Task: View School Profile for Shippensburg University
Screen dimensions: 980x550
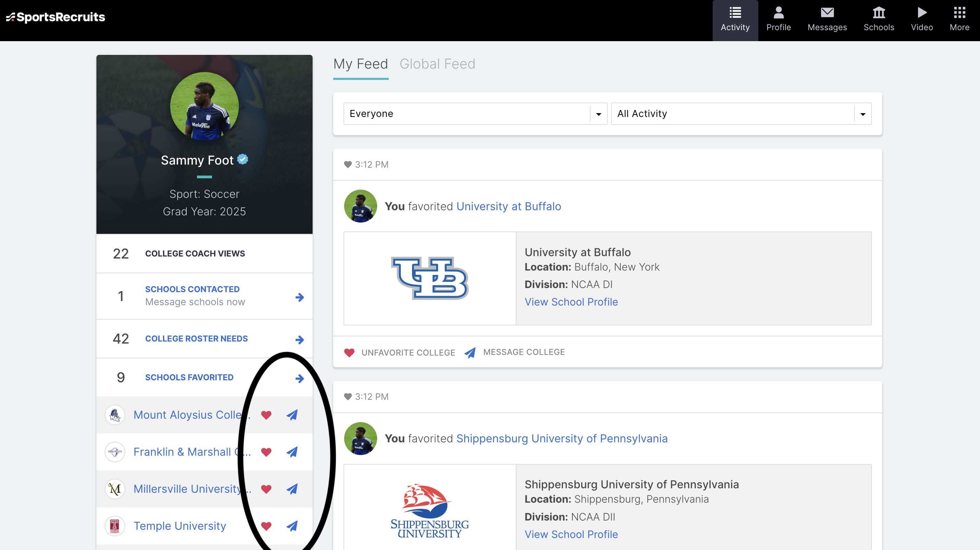Action: pyautogui.click(x=571, y=535)
